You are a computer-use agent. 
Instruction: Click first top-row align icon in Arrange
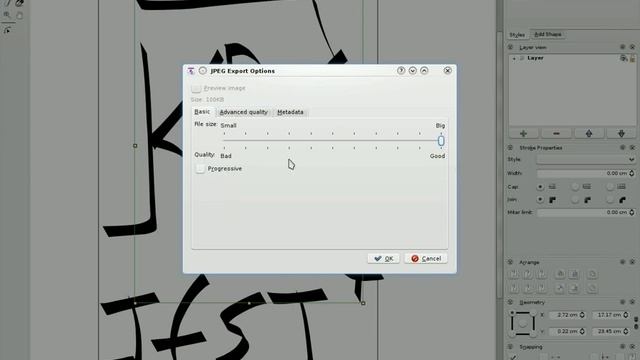pos(514,274)
